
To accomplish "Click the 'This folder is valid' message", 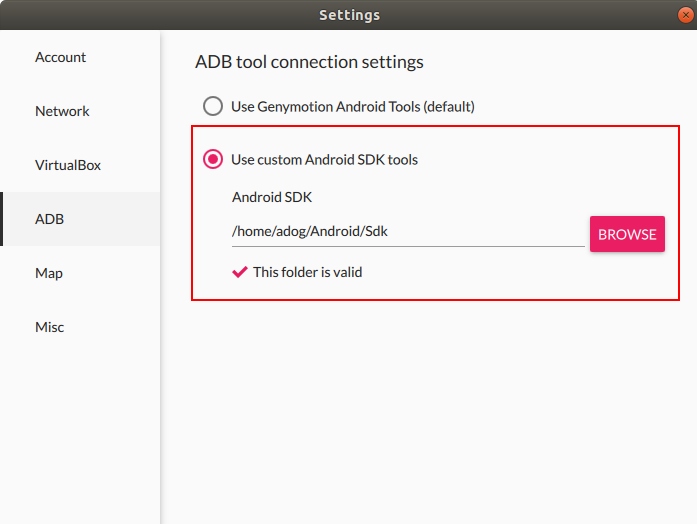I will [x=307, y=271].
